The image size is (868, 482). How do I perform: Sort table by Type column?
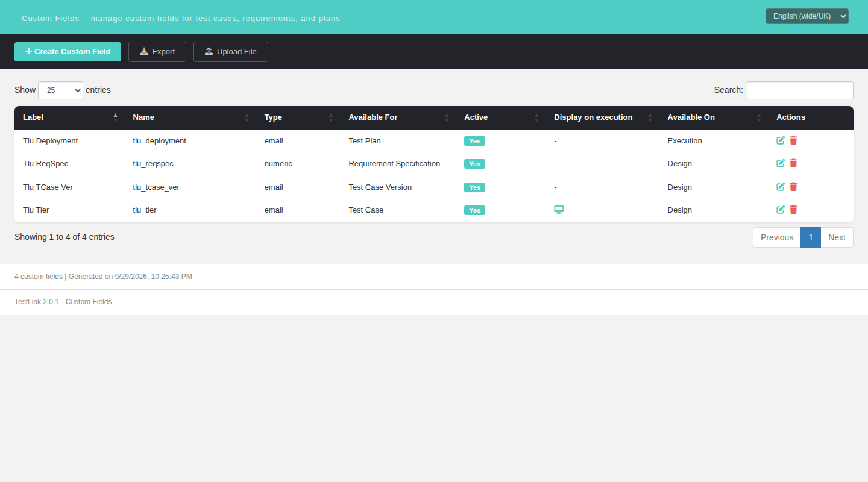pyautogui.click(x=298, y=117)
